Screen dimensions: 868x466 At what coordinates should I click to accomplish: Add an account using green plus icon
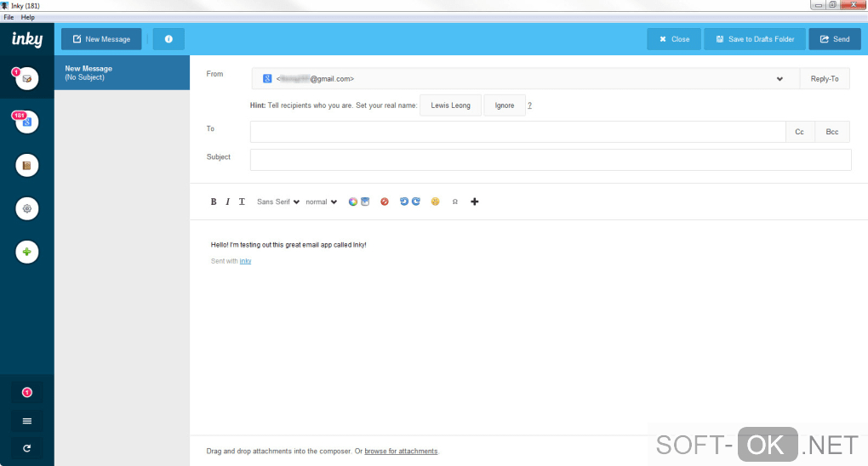pos(26,252)
